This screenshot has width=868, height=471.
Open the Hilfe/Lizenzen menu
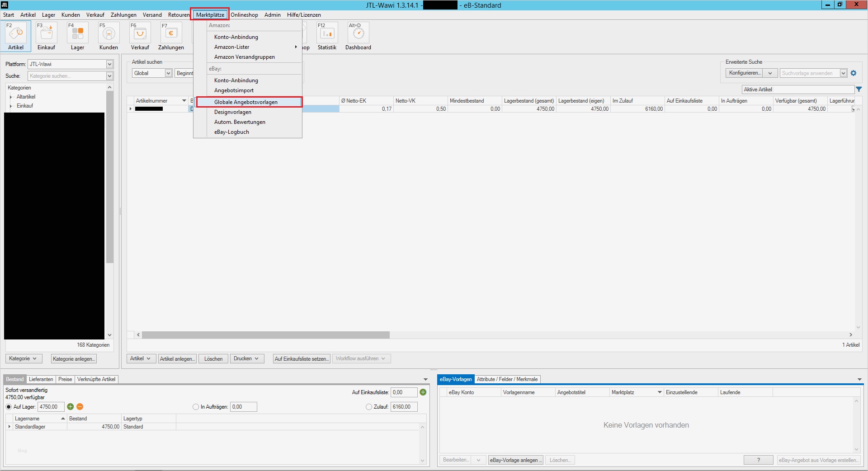coord(304,15)
